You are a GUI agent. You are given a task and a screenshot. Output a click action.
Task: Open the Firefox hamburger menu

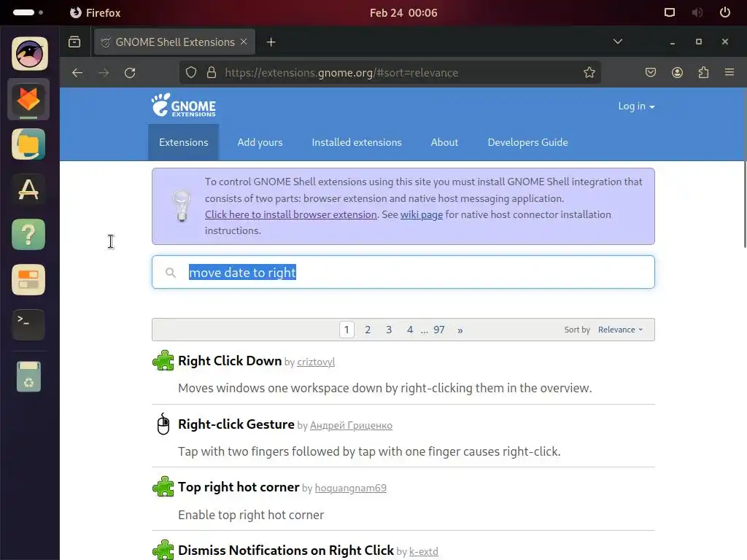729,72
